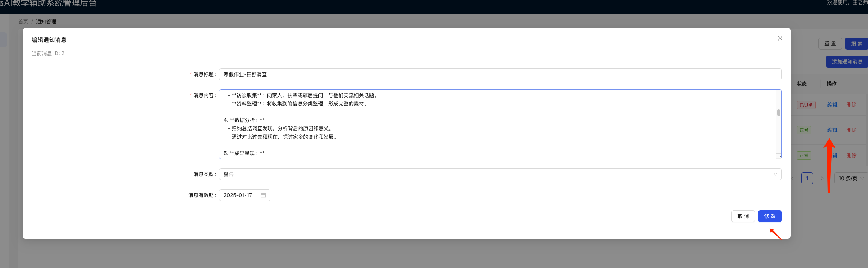Click the 4. **数据分析：** line in content
The height and width of the screenshot is (268, 868).
tap(244, 120)
